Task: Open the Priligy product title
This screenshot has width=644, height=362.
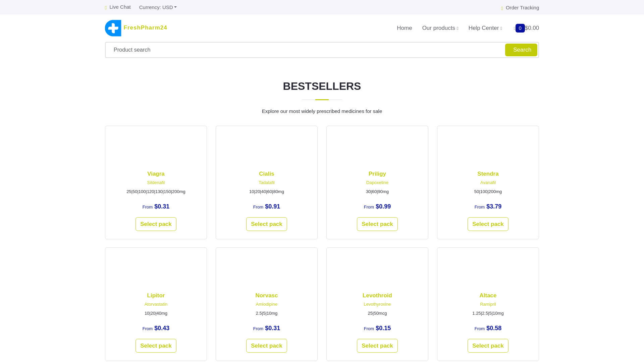Action: coord(377,174)
